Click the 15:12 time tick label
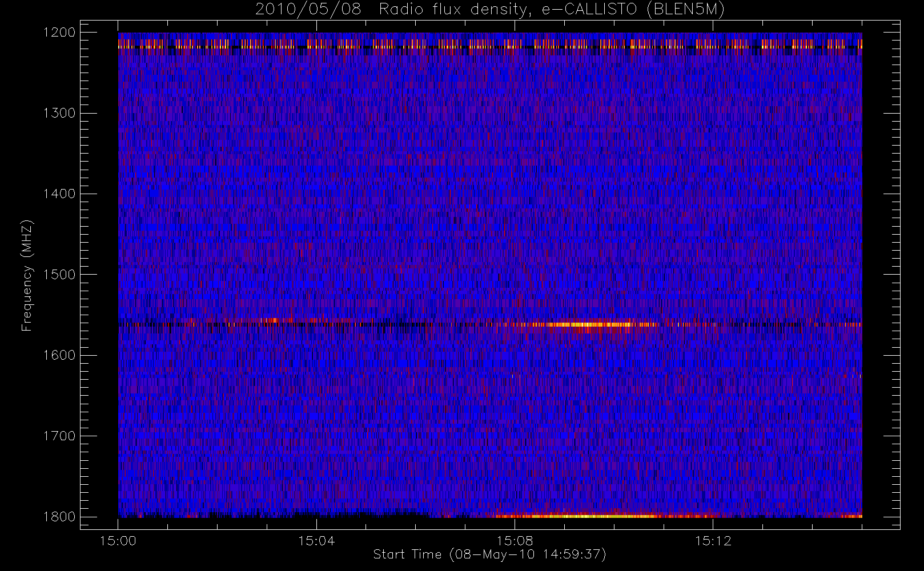Viewport: 924px width, 571px height. click(713, 541)
